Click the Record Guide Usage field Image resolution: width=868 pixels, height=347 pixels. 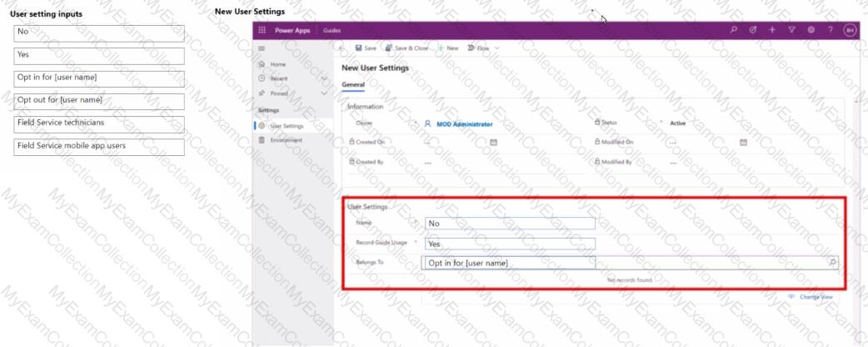tap(510, 244)
